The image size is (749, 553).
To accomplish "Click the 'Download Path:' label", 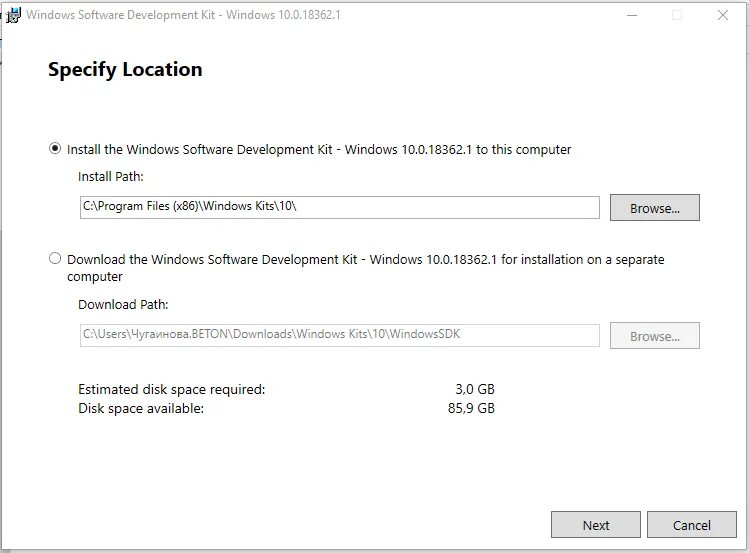I will pos(123,305).
